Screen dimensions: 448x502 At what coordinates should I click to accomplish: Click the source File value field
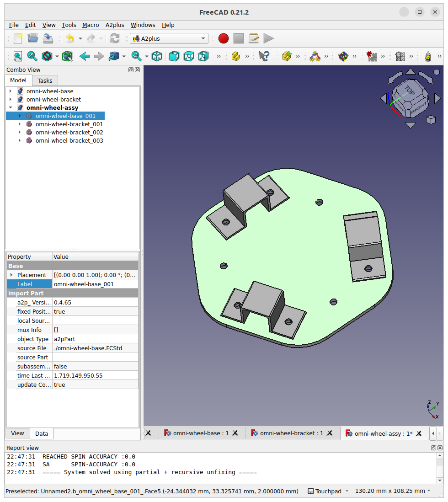point(95,348)
